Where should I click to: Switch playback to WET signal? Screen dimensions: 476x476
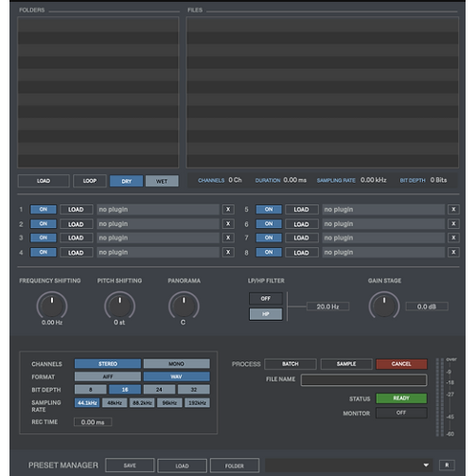click(162, 181)
